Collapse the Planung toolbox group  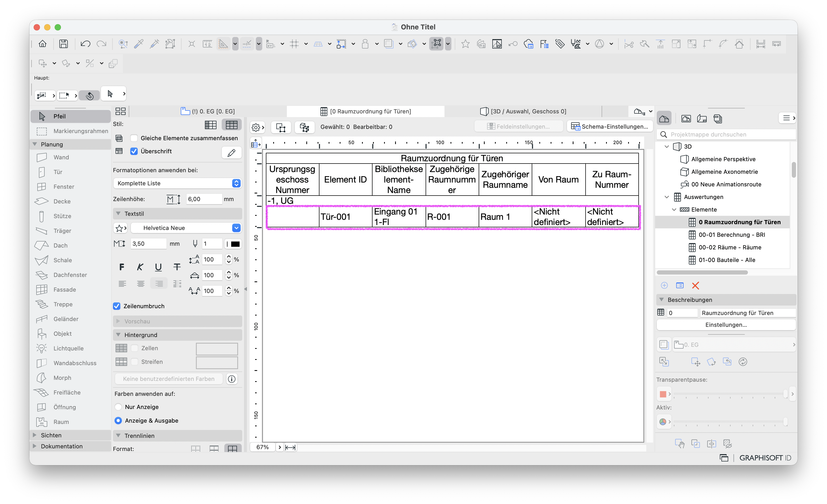[x=35, y=144]
